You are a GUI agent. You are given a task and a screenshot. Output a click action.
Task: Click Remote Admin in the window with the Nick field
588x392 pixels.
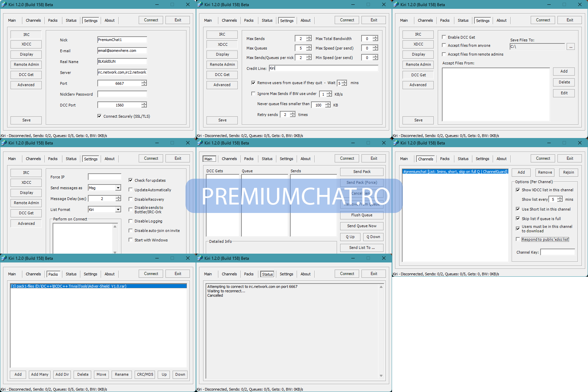(x=26, y=64)
